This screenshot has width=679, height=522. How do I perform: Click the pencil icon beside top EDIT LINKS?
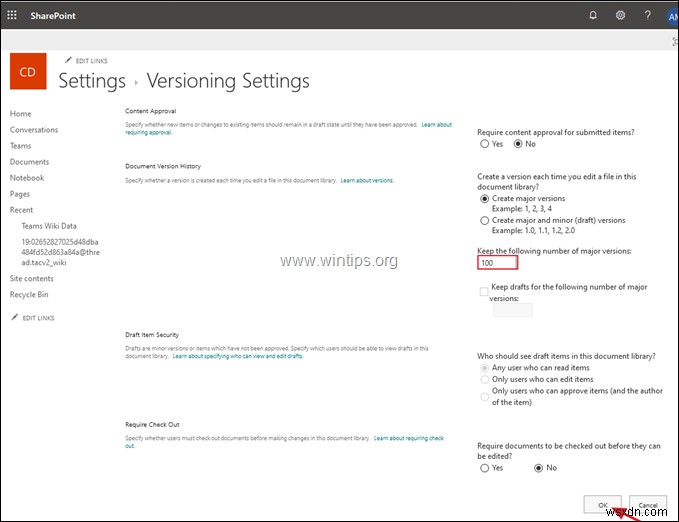[x=68, y=60]
